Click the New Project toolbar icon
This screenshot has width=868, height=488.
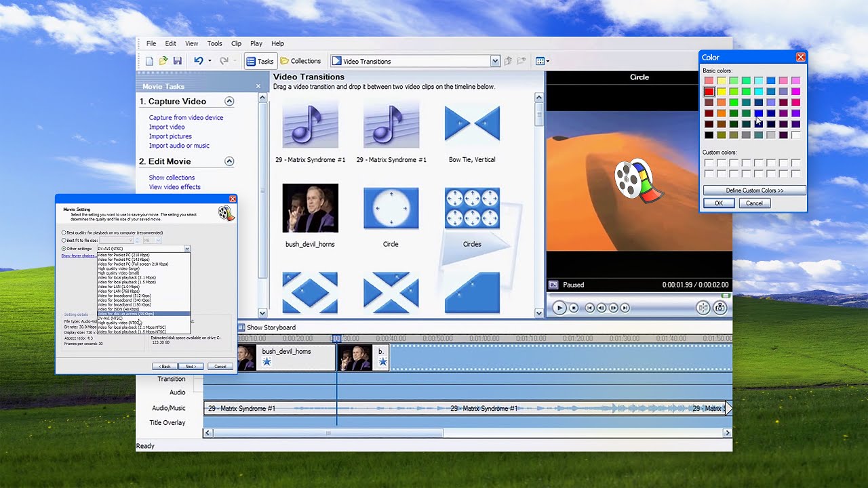149,61
